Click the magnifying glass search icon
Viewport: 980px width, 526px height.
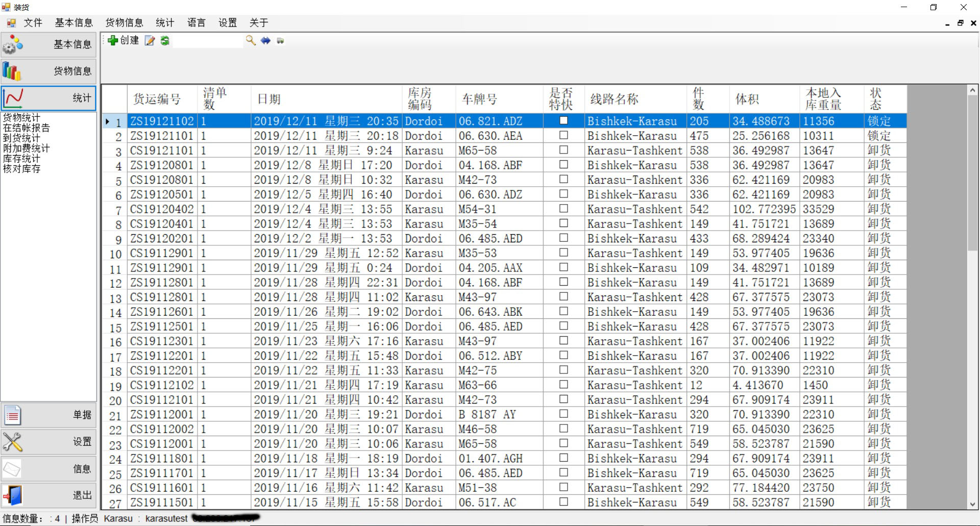250,41
